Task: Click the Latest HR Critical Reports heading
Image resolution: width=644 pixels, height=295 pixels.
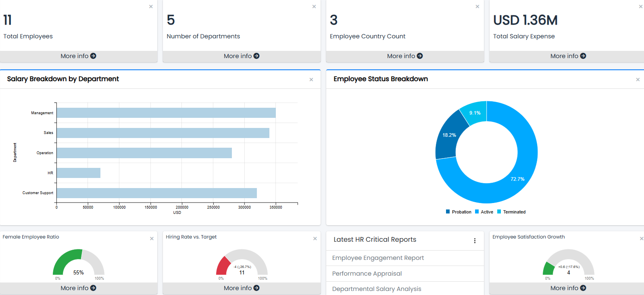Action: tap(375, 240)
